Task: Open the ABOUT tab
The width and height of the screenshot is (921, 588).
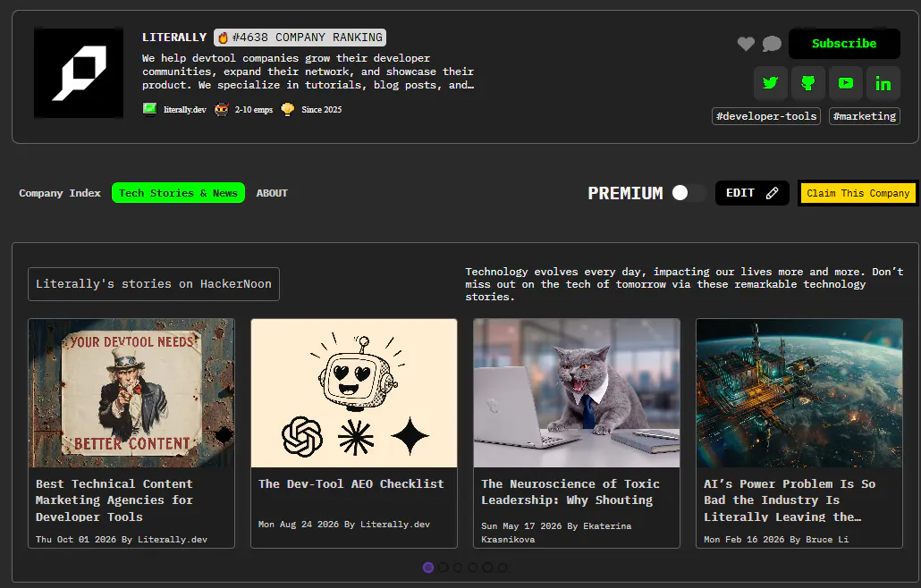Action: coord(272,193)
